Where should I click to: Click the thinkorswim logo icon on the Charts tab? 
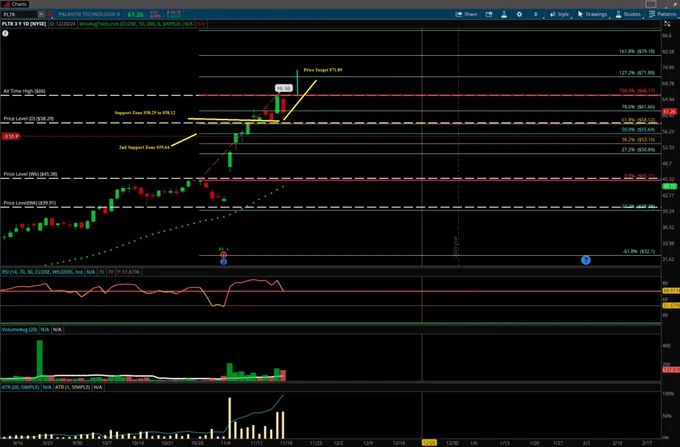(6, 4)
